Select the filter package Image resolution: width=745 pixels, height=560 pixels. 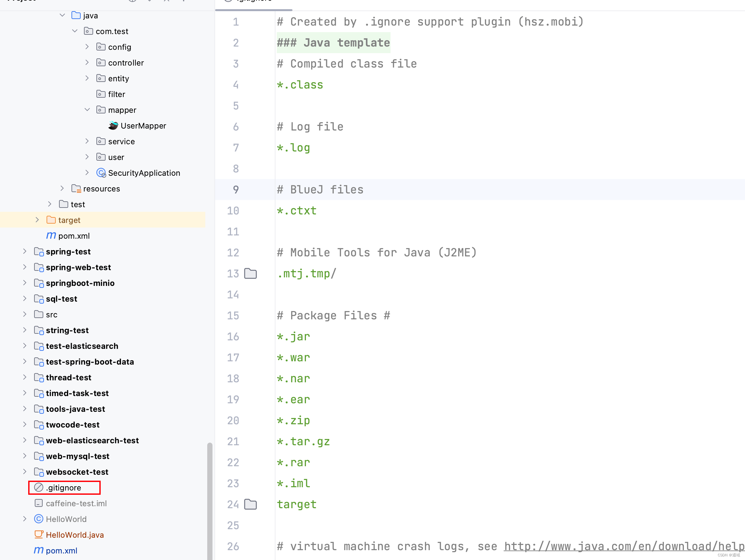(x=116, y=94)
